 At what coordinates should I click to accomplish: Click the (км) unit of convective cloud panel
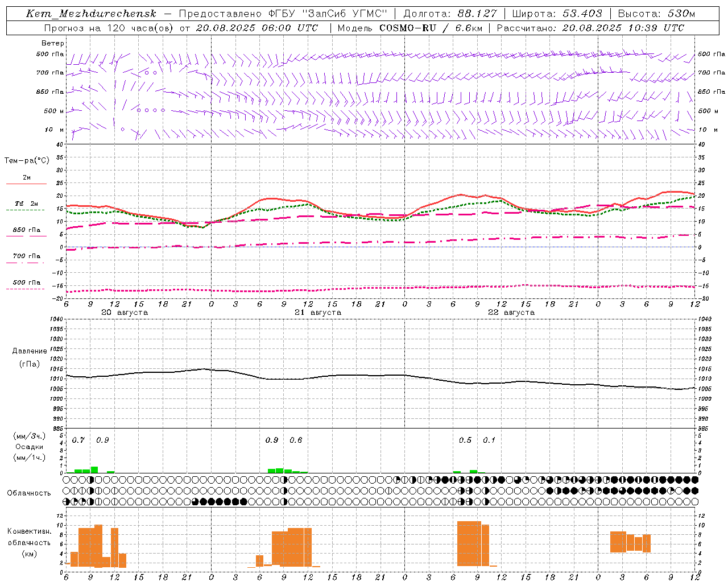point(30,554)
